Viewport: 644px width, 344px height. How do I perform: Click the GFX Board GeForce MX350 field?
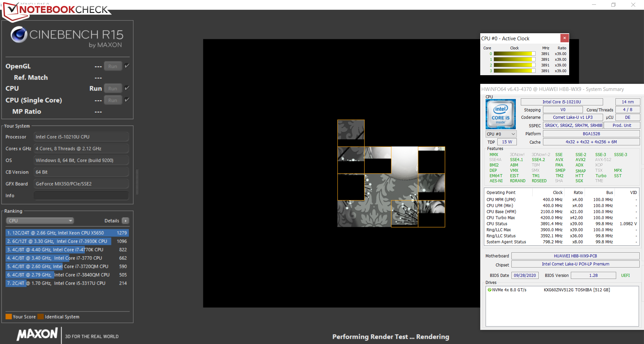point(81,184)
